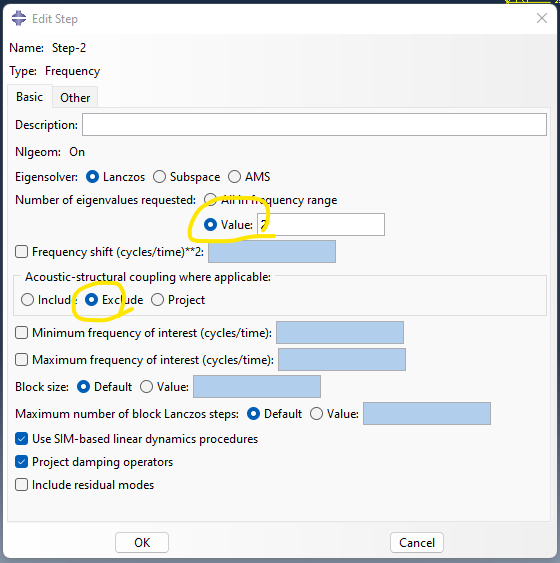
Task: Select Value for maximum block Lanczos steps
Action: point(316,414)
